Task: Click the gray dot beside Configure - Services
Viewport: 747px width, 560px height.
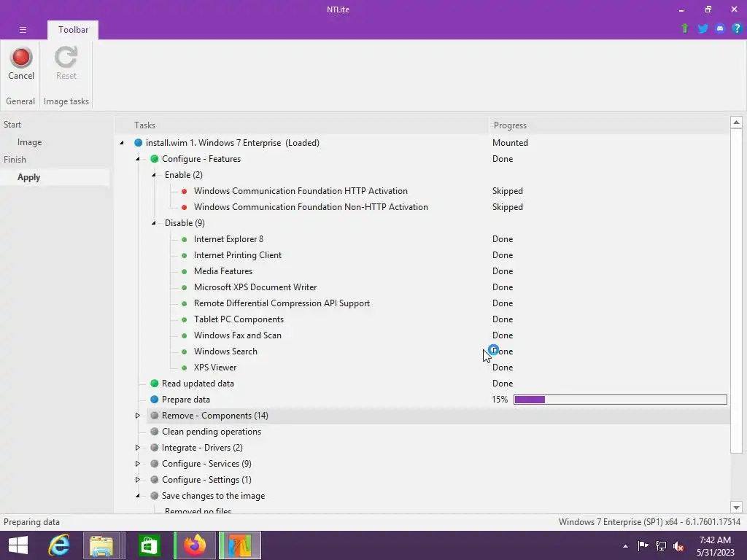Action: point(155,464)
